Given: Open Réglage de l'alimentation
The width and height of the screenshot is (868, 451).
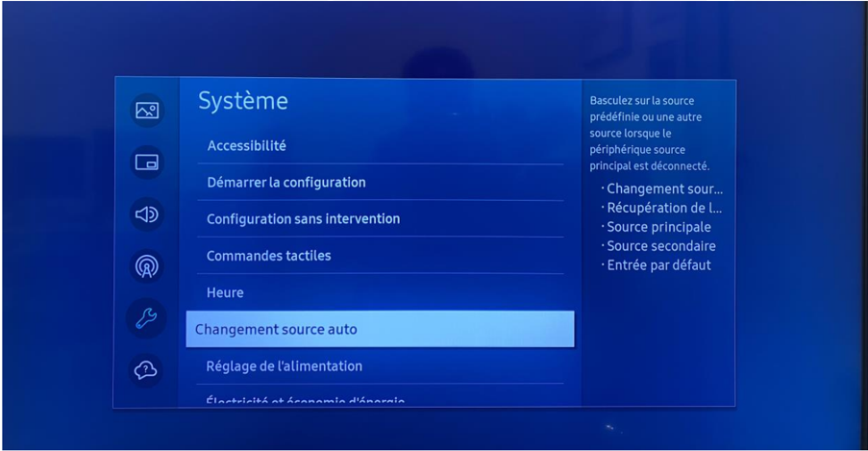Looking at the screenshot, I should coord(381,365).
